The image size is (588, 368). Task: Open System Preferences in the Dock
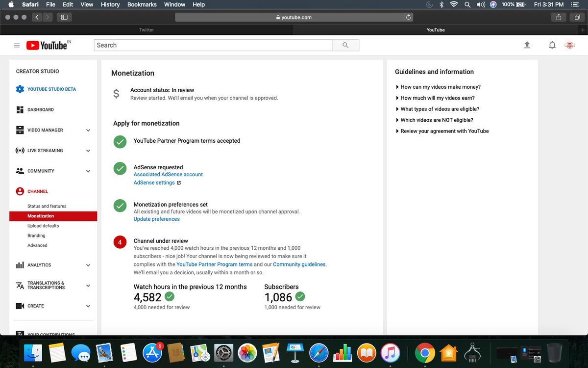[x=224, y=352]
